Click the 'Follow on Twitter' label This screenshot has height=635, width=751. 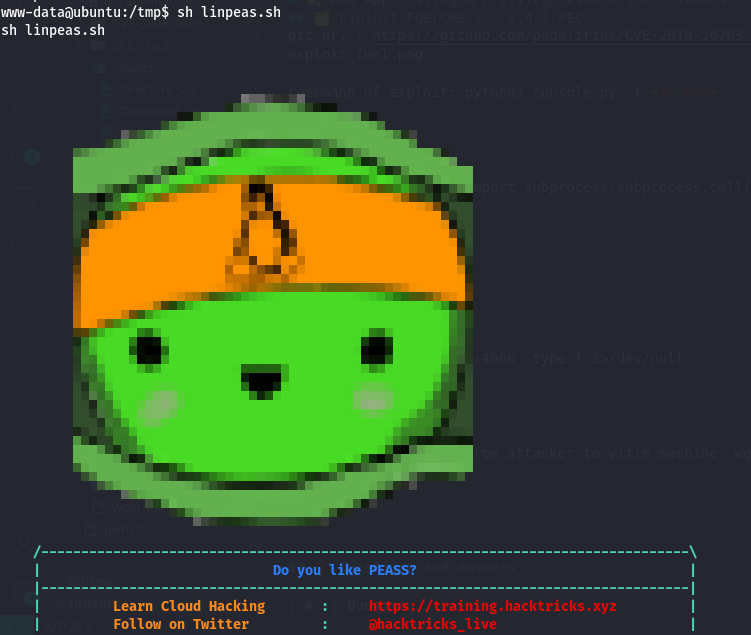click(x=181, y=624)
